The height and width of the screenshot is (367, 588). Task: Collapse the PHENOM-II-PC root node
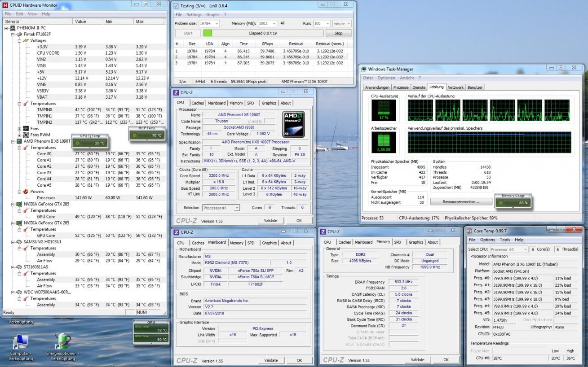pos(6,28)
